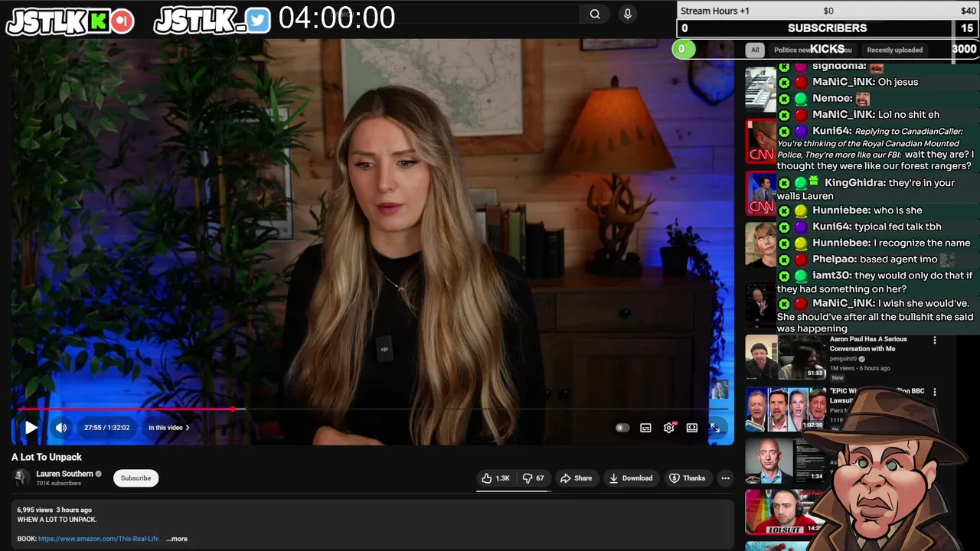Click the green X beside Nemoe message
Viewport: 980px width, 551px height.
pyautogui.click(x=784, y=99)
